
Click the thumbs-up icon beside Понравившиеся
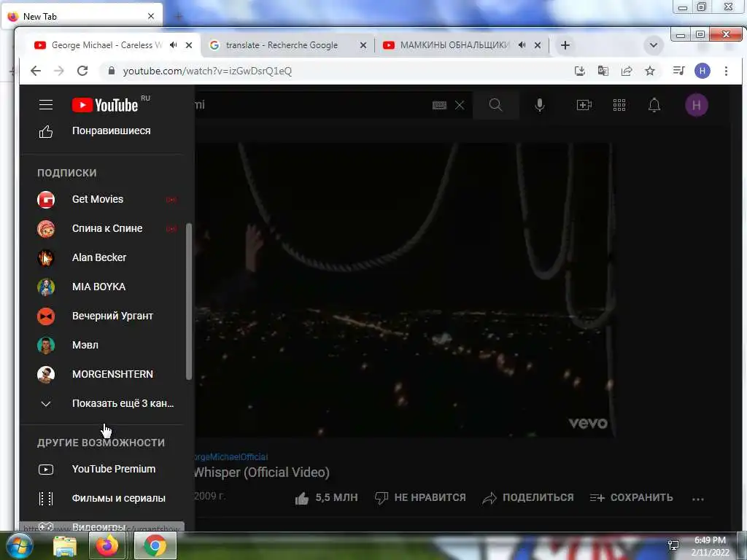tap(46, 131)
